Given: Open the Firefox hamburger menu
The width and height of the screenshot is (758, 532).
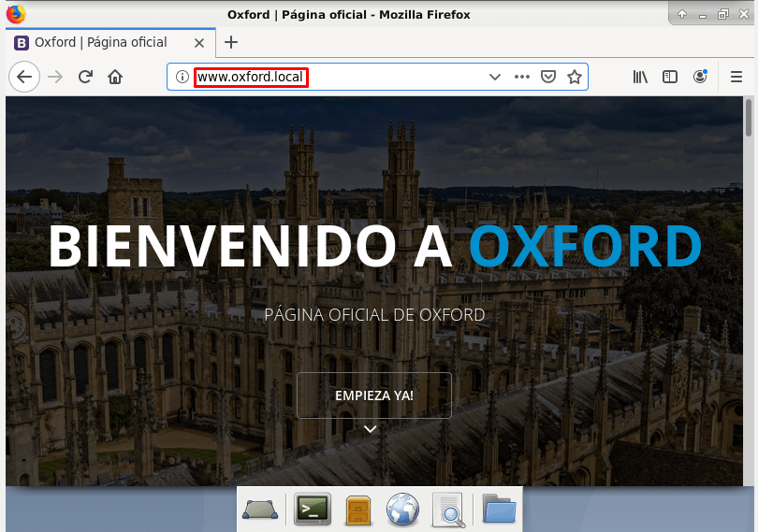Looking at the screenshot, I should pos(736,77).
